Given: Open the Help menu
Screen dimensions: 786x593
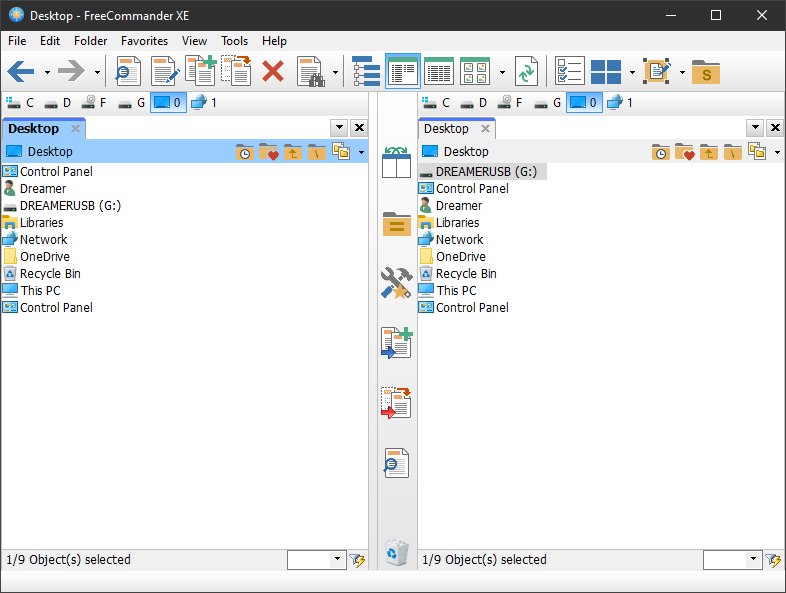Looking at the screenshot, I should [x=274, y=41].
